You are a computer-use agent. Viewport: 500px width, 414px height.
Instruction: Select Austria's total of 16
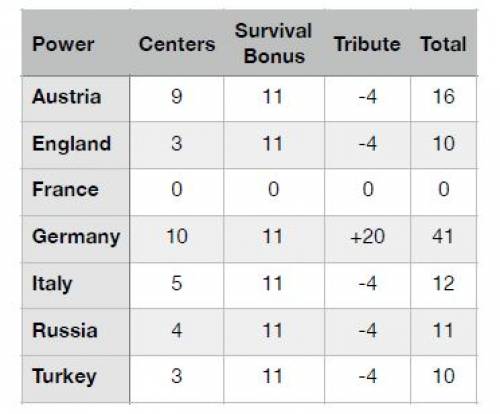[x=444, y=96]
